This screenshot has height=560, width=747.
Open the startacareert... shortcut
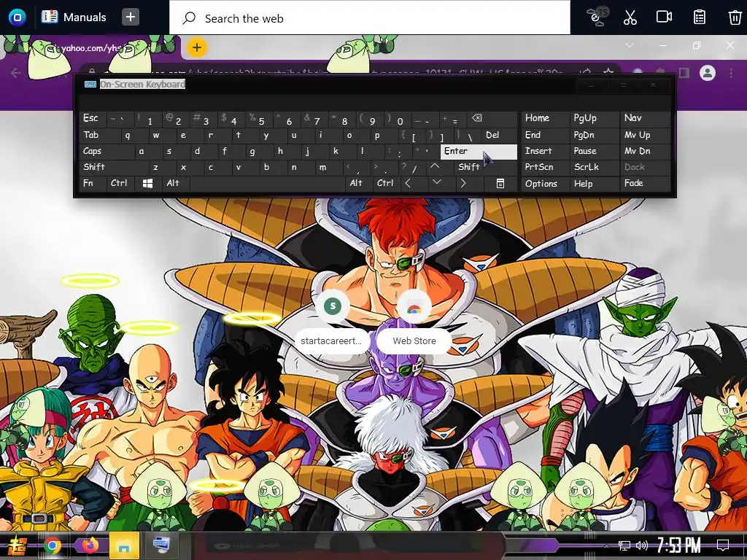(x=331, y=341)
